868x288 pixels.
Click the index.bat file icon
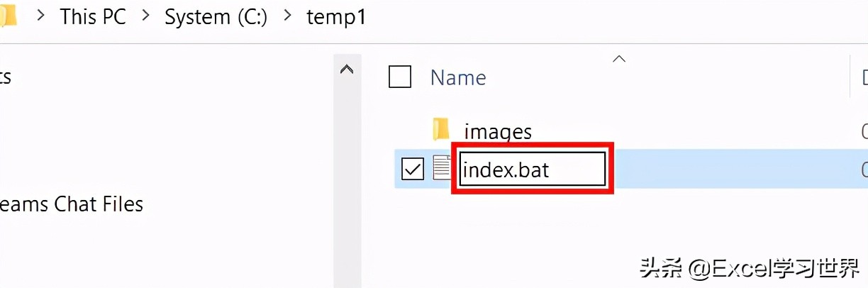pyautogui.click(x=442, y=168)
